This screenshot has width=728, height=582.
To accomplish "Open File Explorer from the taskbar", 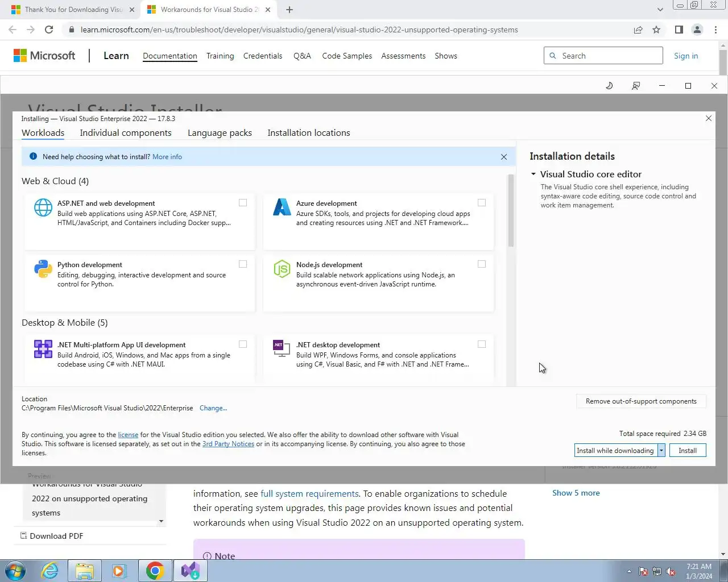I will pos(85,571).
